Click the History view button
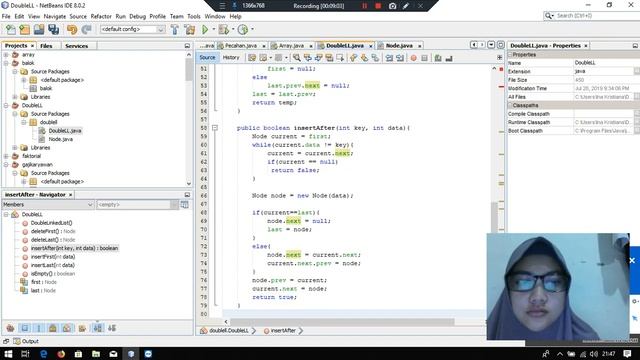Viewport: 640px width, 360px height. 231,58
